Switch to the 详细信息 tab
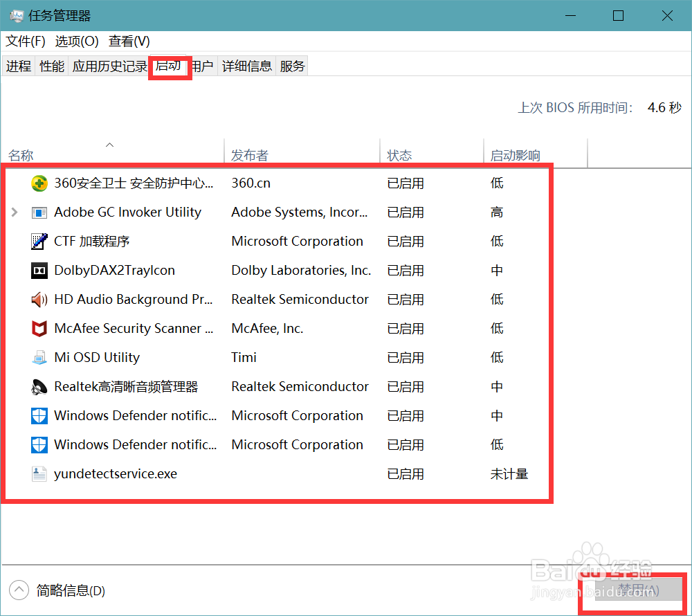The width and height of the screenshot is (692, 616). tap(246, 65)
